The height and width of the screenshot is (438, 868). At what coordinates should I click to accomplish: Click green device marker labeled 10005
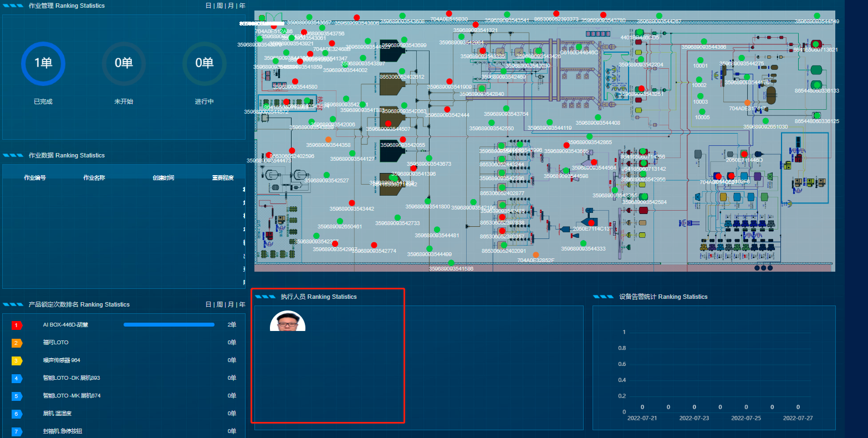pyautogui.click(x=702, y=111)
